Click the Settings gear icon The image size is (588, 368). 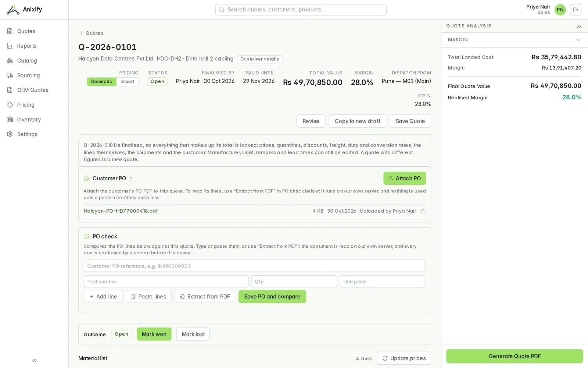[10, 134]
